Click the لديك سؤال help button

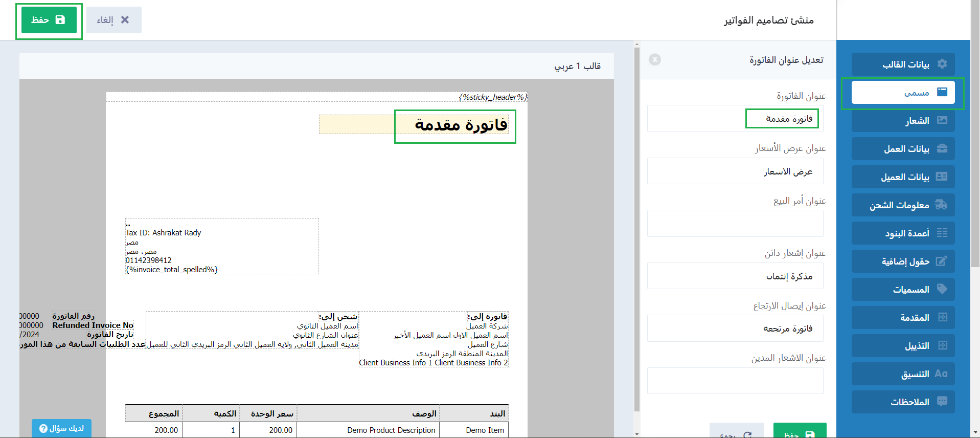click(61, 428)
